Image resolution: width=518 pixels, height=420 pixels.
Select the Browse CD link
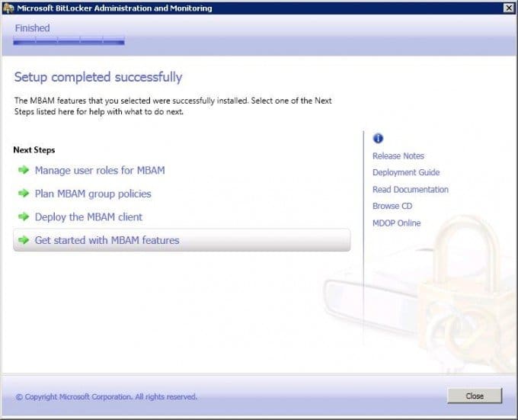click(x=392, y=206)
